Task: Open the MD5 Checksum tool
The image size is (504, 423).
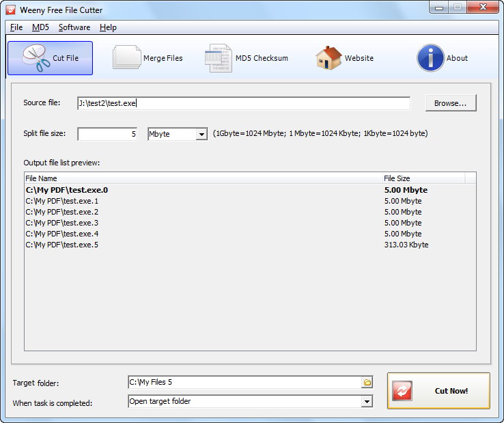Action: click(x=247, y=58)
